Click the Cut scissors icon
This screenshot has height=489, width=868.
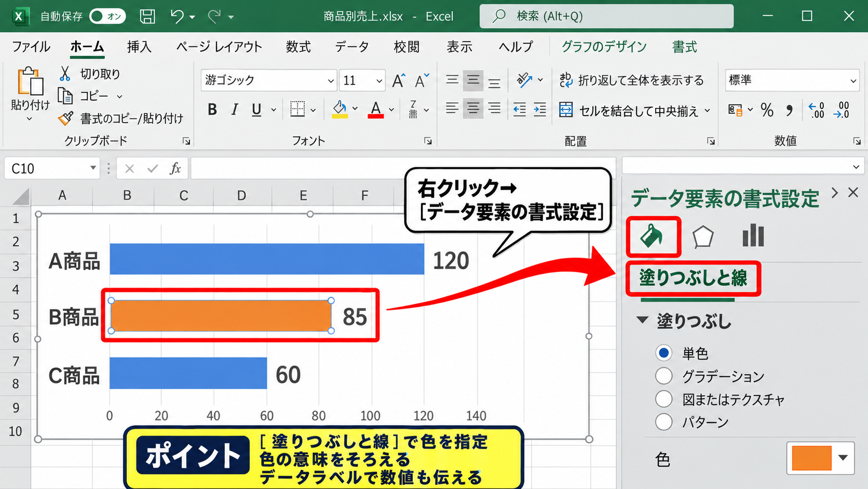tap(65, 74)
